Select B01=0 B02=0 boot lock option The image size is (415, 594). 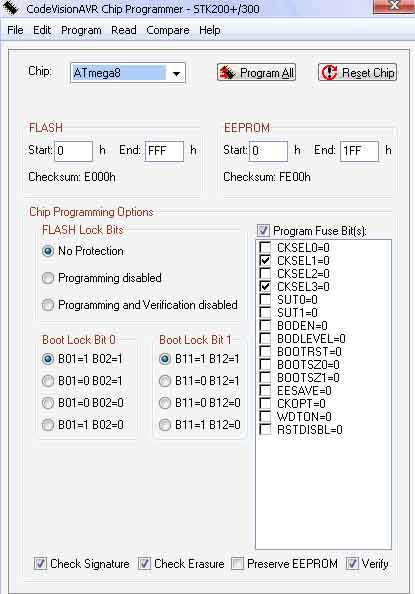48,403
